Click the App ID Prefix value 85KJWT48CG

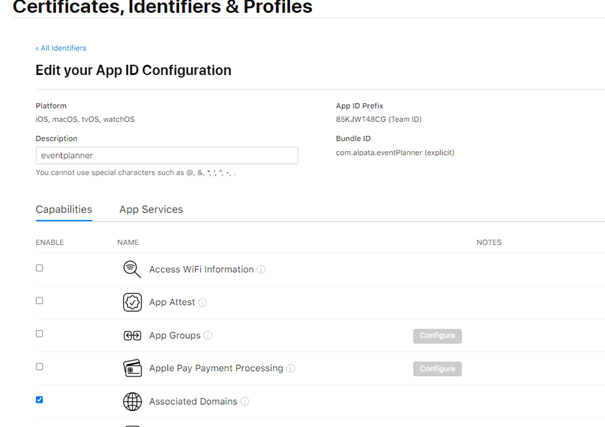point(379,119)
